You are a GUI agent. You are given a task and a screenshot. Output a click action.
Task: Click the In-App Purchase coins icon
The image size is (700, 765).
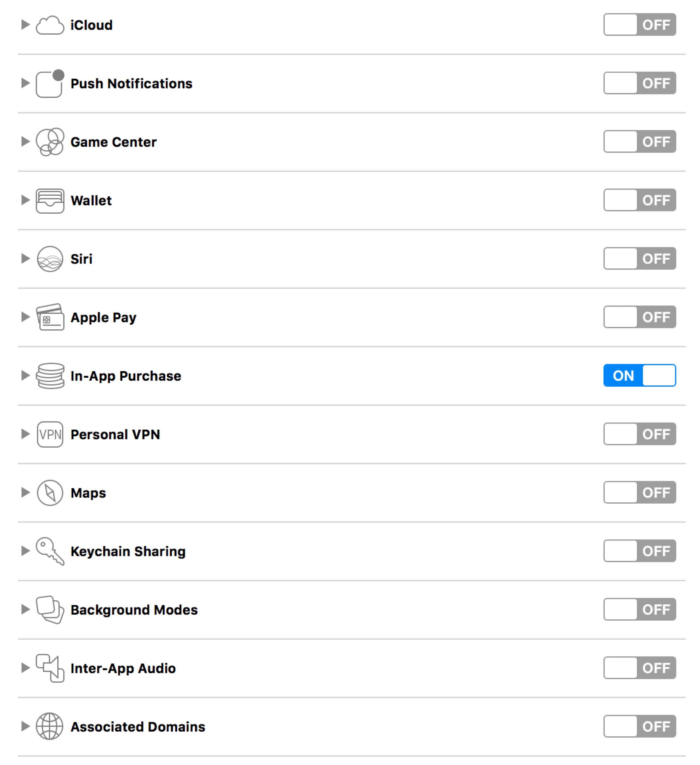point(50,376)
